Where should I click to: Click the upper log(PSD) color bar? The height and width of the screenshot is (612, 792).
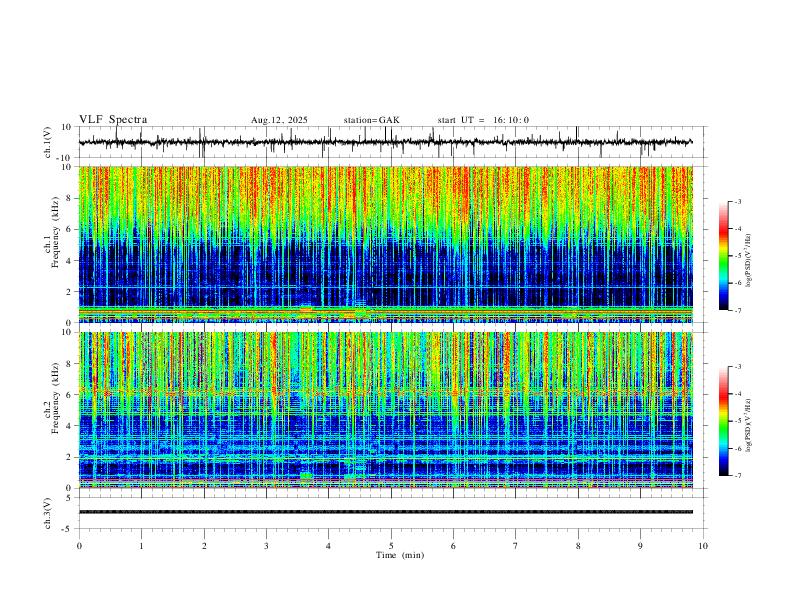point(723,256)
